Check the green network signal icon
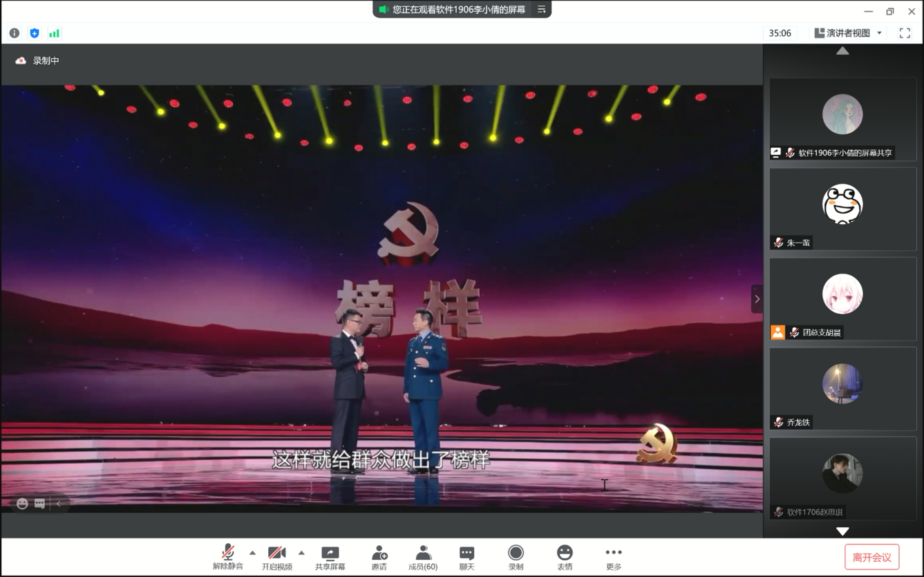 pos(54,33)
